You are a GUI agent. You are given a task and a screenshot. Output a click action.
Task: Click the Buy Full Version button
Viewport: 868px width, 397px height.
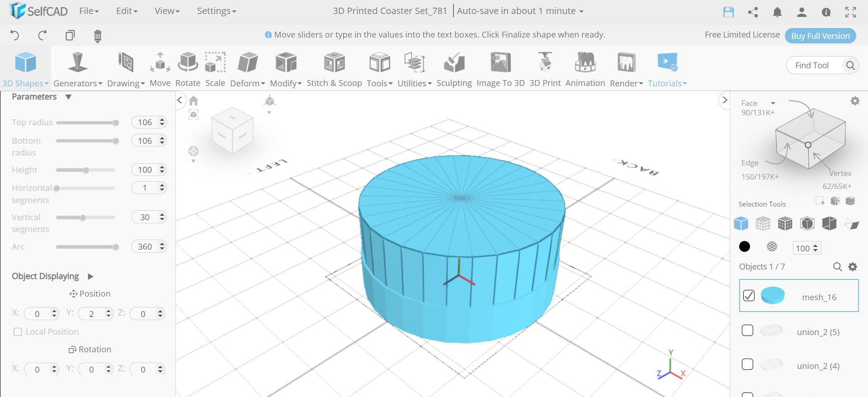(821, 36)
